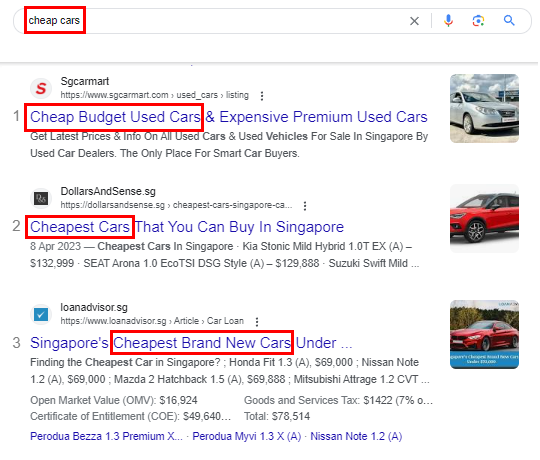Viewport: 540px width, 460px height.
Task: Click the dollarsandsense.sg cheapest-cars URL
Action: [176, 205]
